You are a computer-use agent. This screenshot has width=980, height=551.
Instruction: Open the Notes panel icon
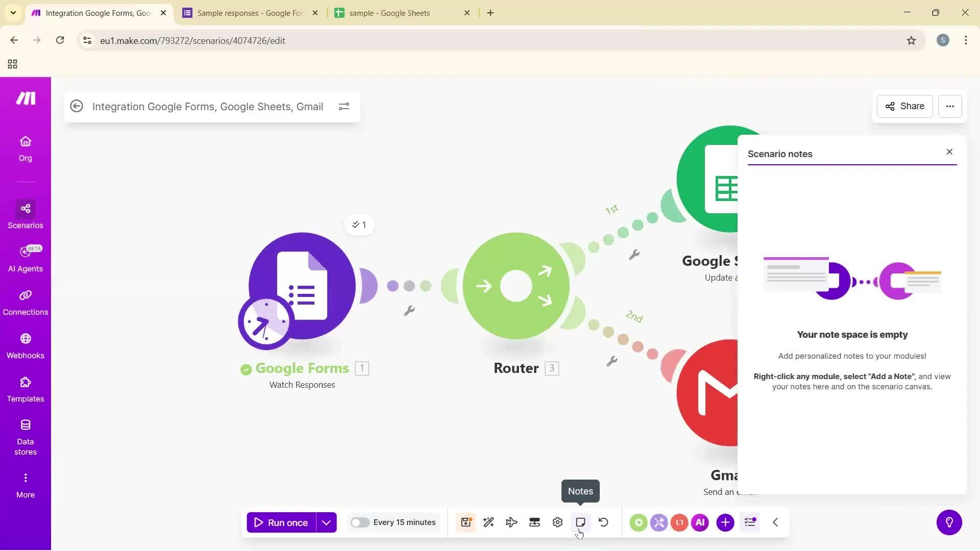click(x=580, y=522)
